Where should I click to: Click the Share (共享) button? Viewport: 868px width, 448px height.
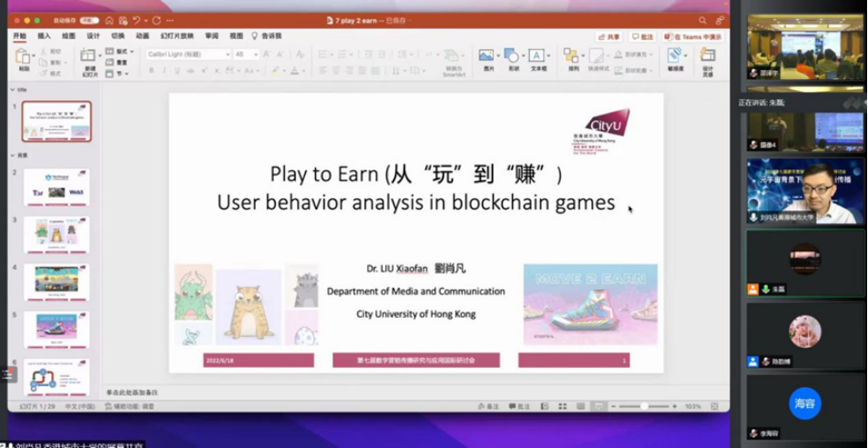pos(609,36)
